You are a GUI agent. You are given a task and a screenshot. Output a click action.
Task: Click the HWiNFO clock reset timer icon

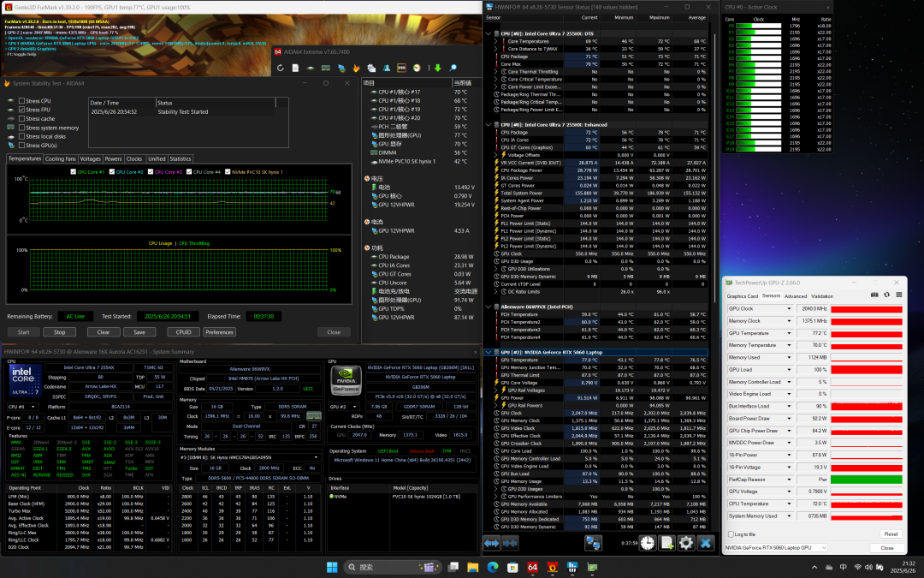coord(648,543)
